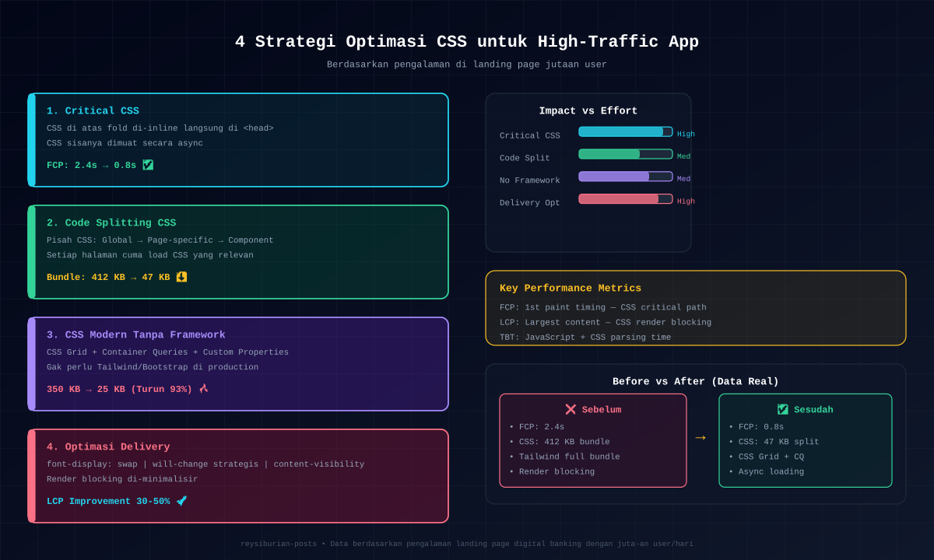934x560 pixels.
Task: Click the down-arrow icon after Bundle 412 KB → 47 KB
Action: (181, 277)
